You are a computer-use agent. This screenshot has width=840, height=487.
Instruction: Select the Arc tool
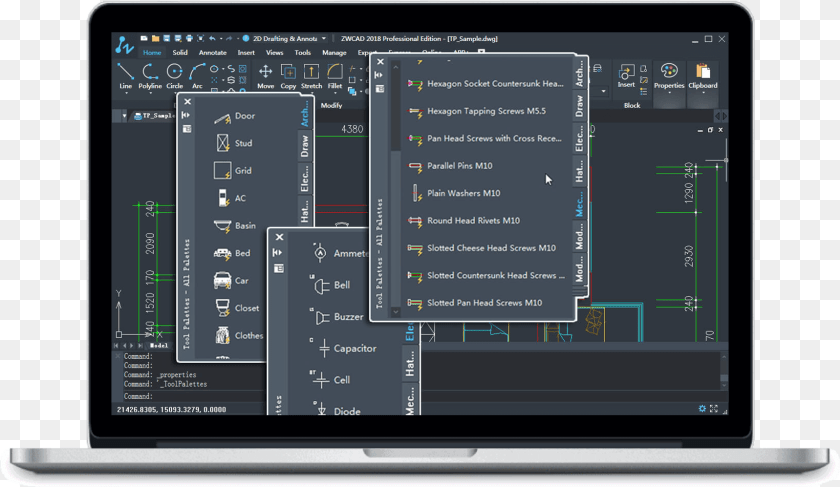point(197,76)
